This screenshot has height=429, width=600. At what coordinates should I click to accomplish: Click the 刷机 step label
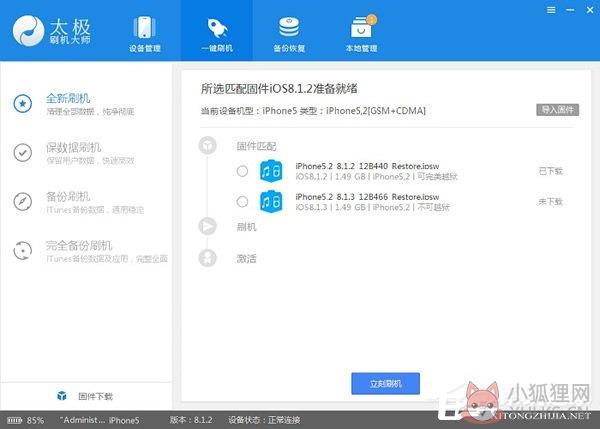tap(246, 227)
